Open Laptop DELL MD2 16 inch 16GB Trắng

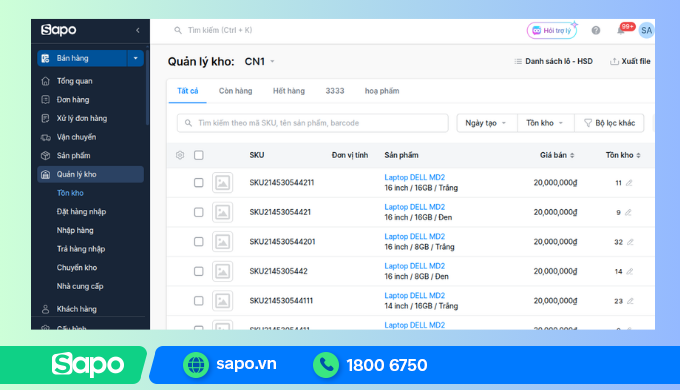coord(415,177)
